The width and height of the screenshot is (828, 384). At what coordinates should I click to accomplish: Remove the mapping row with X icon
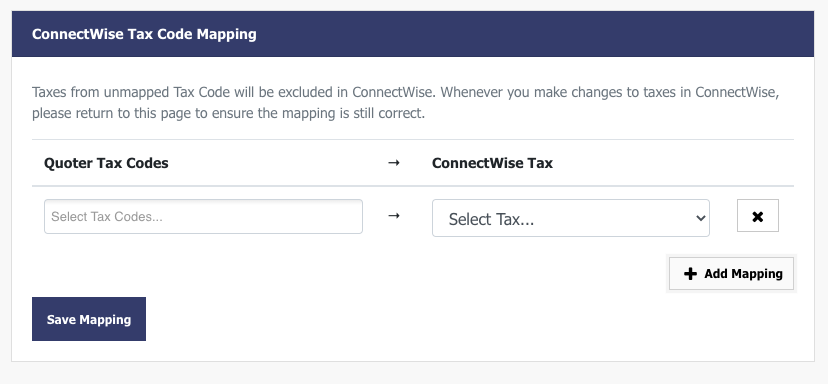click(x=758, y=216)
